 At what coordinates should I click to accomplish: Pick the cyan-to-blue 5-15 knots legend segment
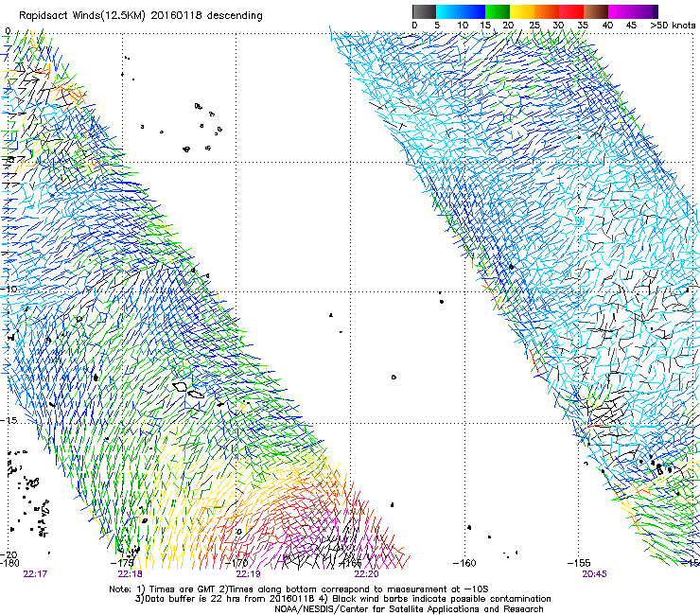click(x=461, y=11)
